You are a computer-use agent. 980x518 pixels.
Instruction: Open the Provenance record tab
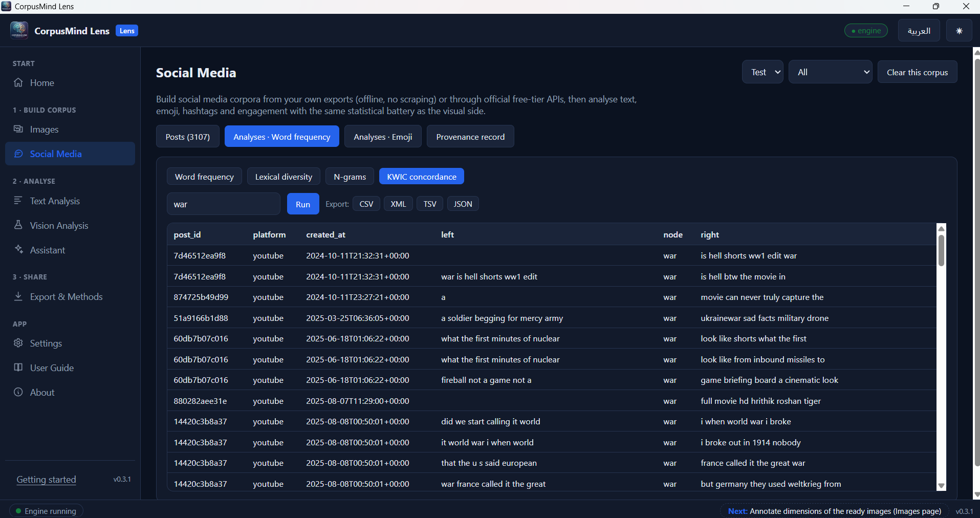tap(470, 137)
